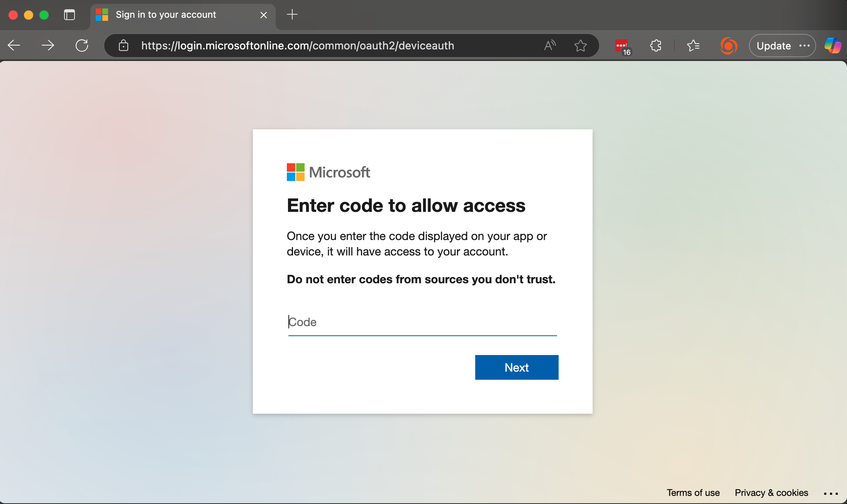Click the orange circular browser extension icon

point(728,46)
